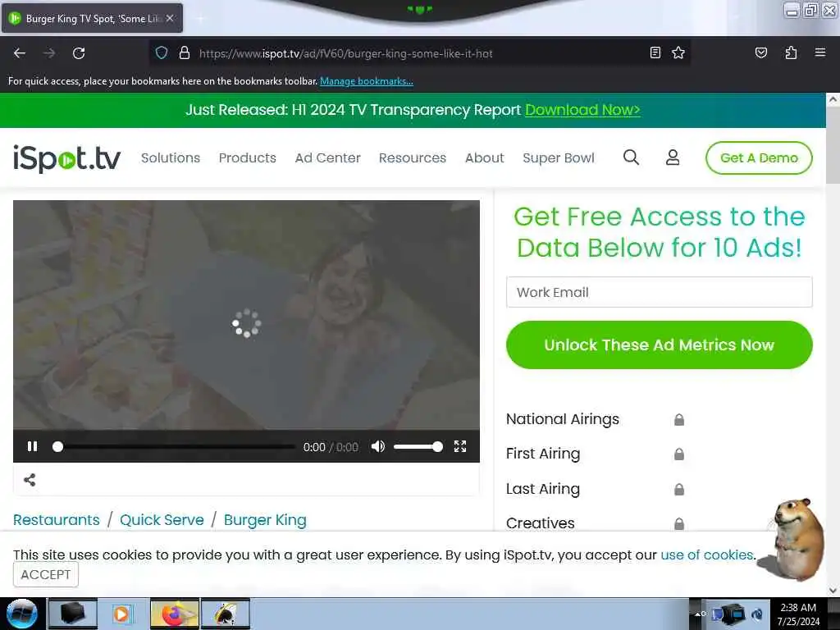This screenshot has width=840, height=630.
Task: Follow the Download Now> link
Action: click(582, 110)
